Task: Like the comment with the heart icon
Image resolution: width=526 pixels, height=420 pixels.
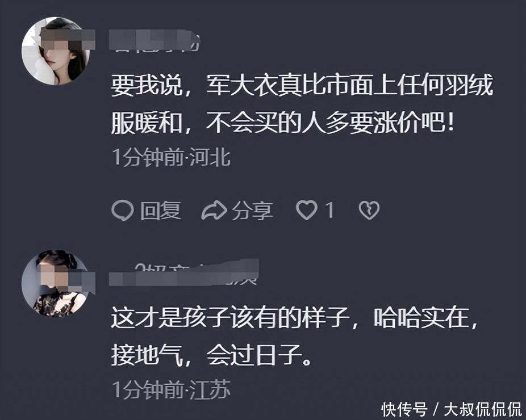Action: pos(306,210)
